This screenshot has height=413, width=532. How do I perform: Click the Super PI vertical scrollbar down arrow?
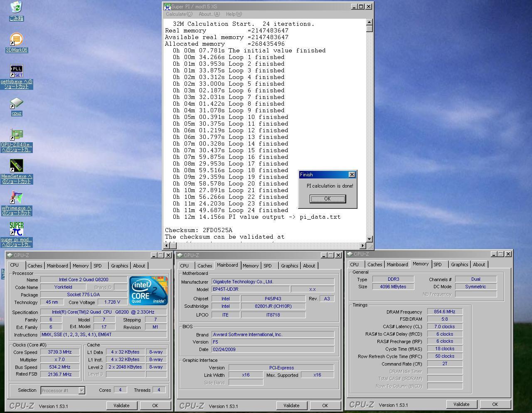coord(369,239)
